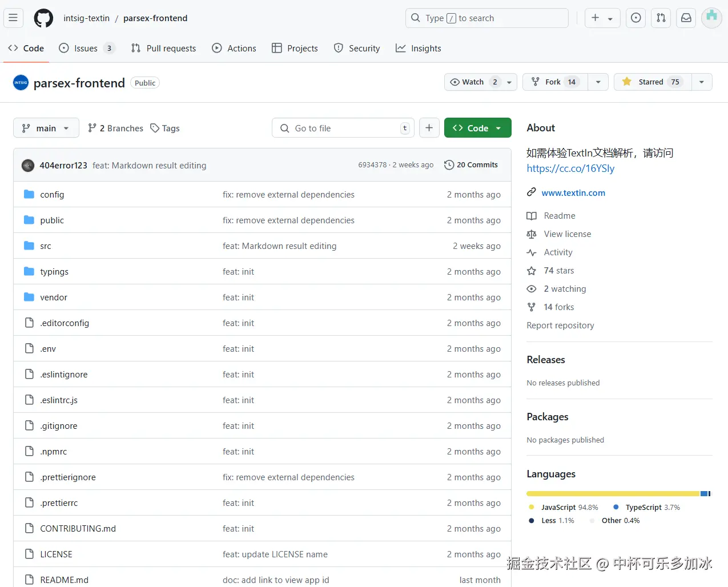Open the issues icon in top header
This screenshot has width=728, height=587.
(x=636, y=18)
